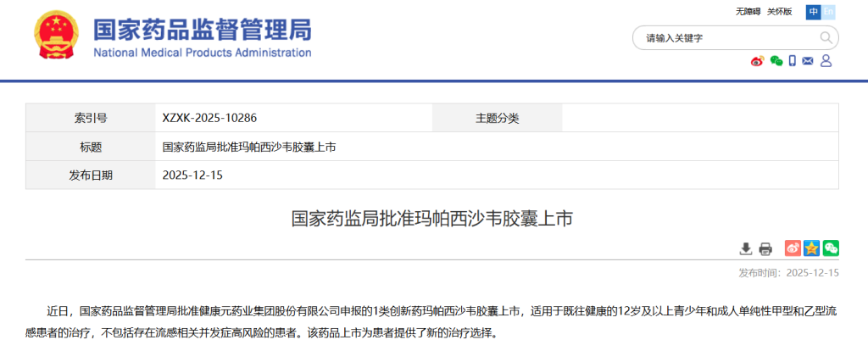Print the article using printer icon

coord(765,248)
